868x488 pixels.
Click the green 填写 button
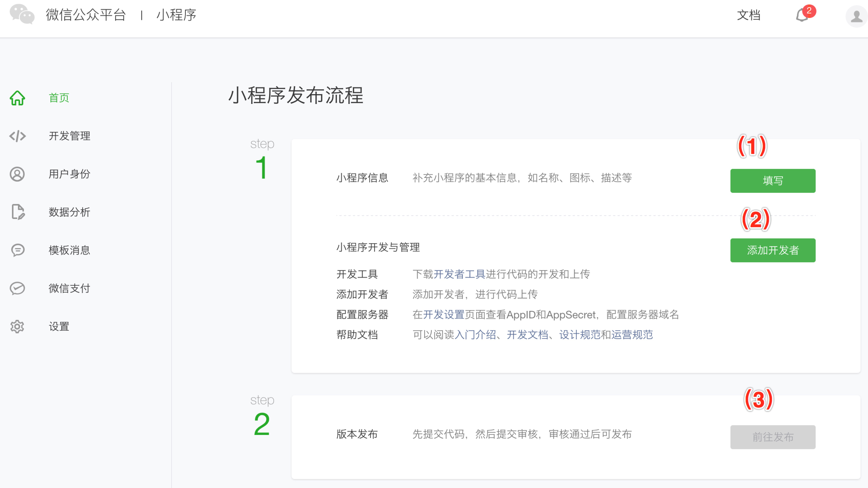(x=773, y=181)
